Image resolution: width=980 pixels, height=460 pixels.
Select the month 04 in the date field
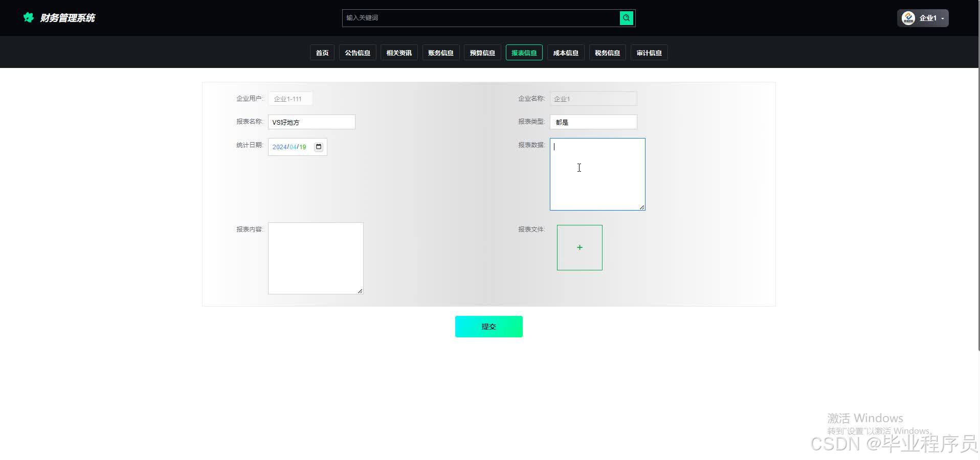point(293,147)
